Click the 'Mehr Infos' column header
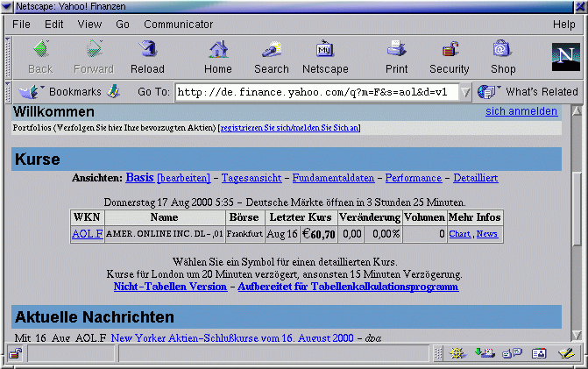 pyautogui.click(x=475, y=217)
